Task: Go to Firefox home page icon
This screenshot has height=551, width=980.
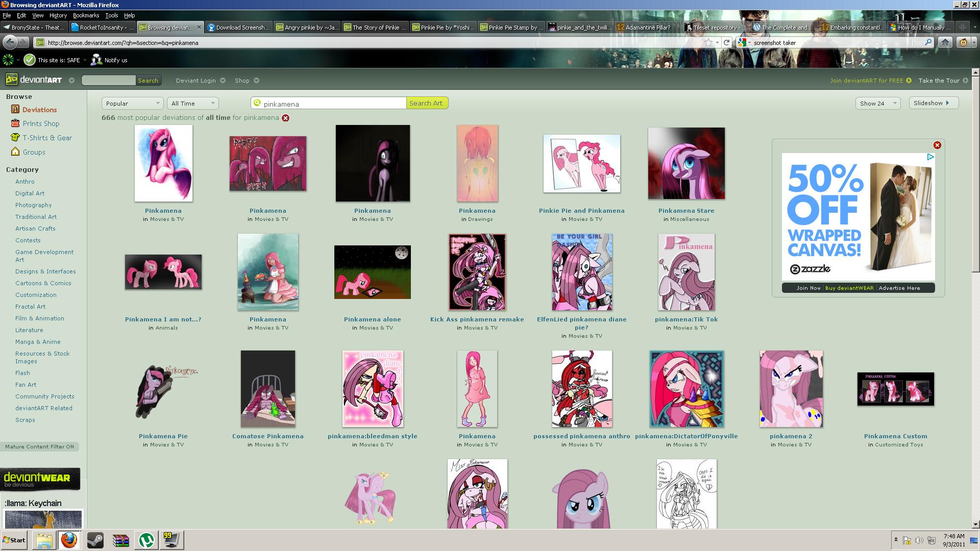Action: pos(945,43)
